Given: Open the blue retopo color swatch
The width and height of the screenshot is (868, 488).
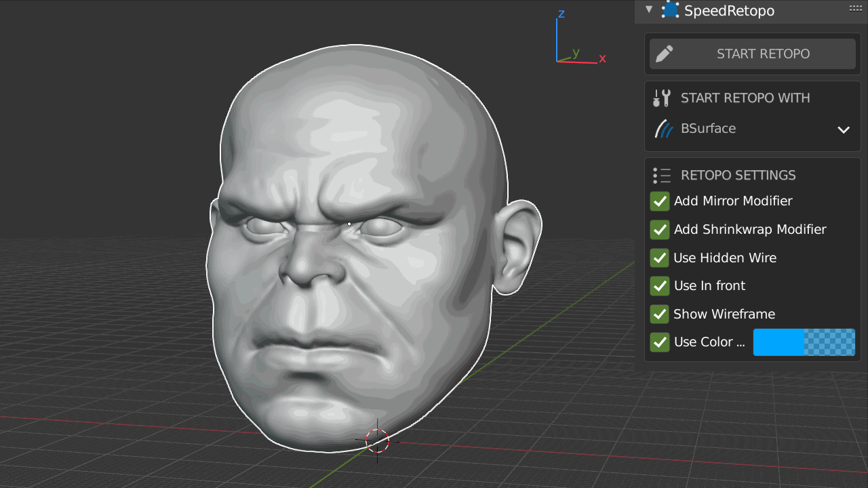Looking at the screenshot, I should 804,342.
